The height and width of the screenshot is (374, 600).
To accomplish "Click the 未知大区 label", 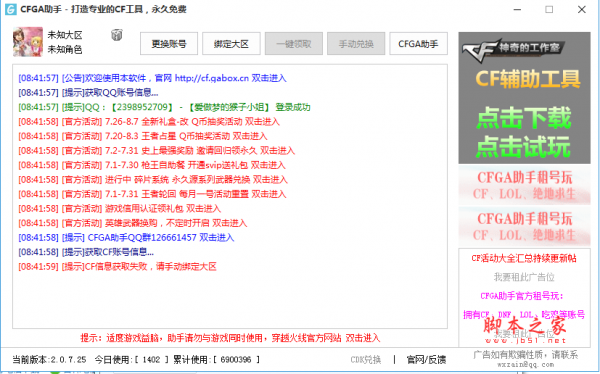I will pos(65,35).
